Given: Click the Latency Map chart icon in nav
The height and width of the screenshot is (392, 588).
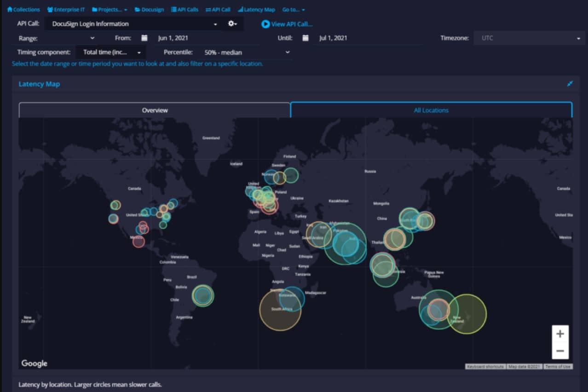Looking at the screenshot, I should point(240,9).
